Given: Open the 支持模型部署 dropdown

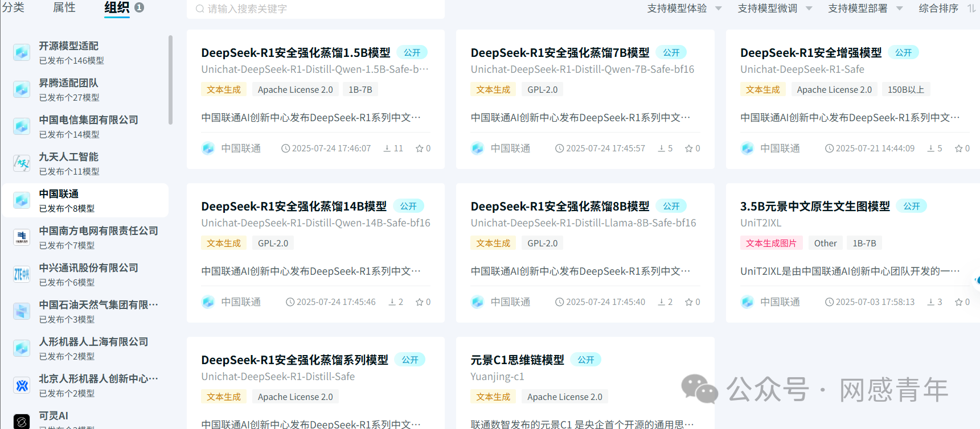Looking at the screenshot, I should click(866, 9).
